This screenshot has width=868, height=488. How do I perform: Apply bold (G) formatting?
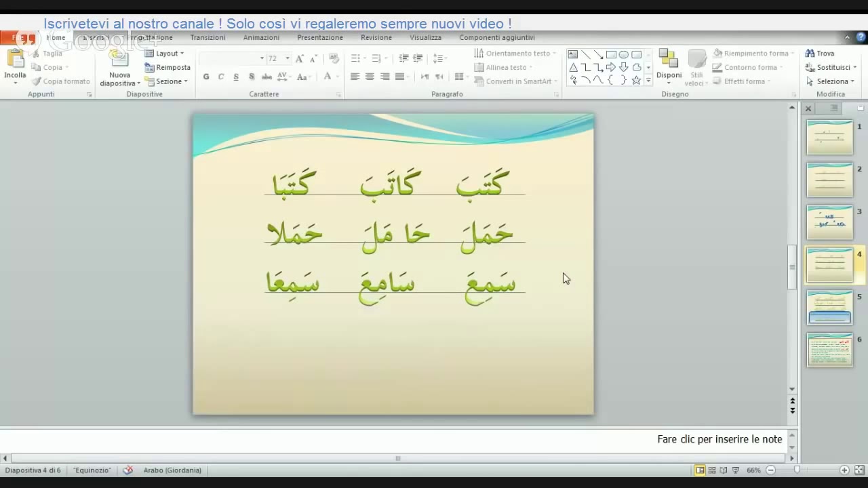point(206,77)
